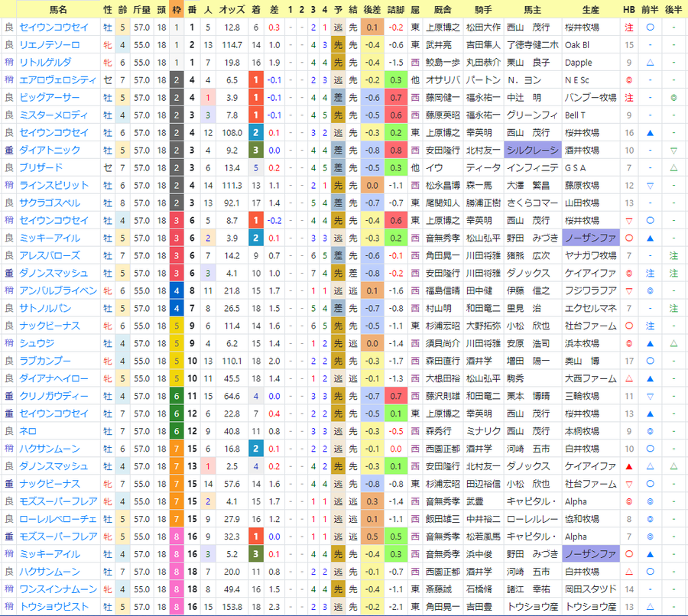Click the green up triangle in ブリザード's row
688x616 pixels.
click(673, 168)
